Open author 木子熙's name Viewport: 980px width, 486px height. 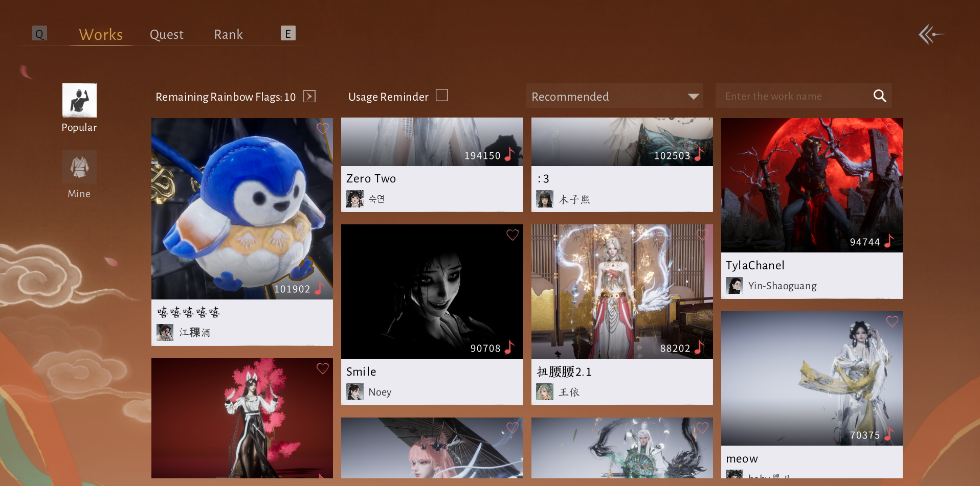coord(574,199)
